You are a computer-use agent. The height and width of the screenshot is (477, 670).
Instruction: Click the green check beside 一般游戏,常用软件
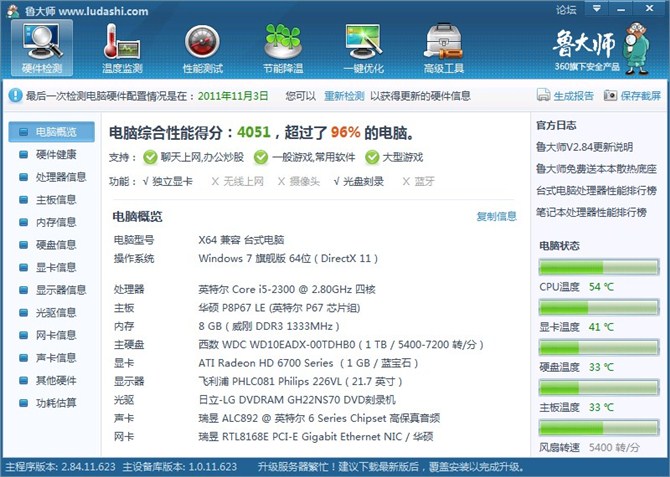(x=261, y=157)
